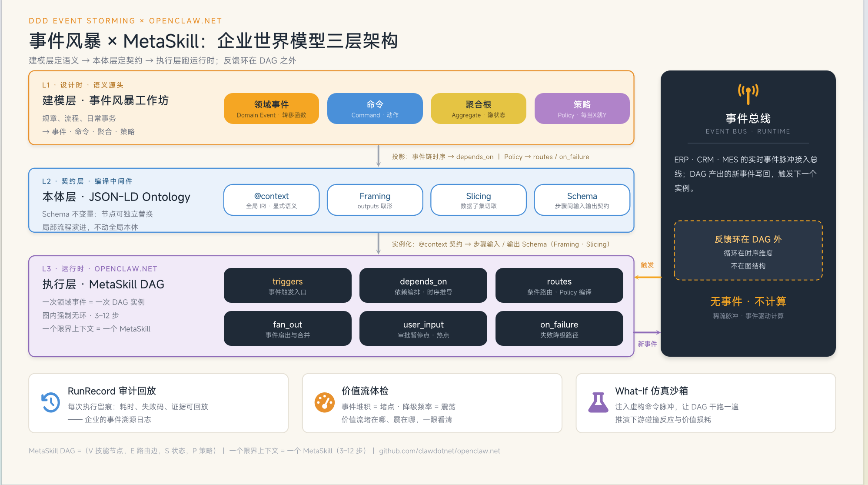Click the label L2 · 契约层 · 编译中间件
The width and height of the screenshot is (868, 485).
(87, 181)
